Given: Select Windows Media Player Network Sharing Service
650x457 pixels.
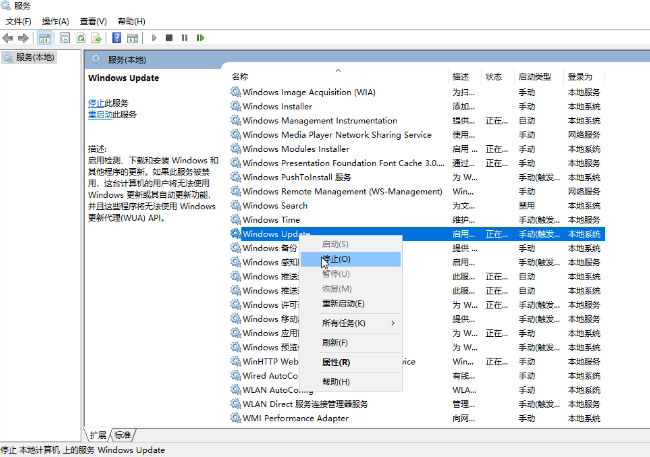Looking at the screenshot, I should click(x=417, y=135).
